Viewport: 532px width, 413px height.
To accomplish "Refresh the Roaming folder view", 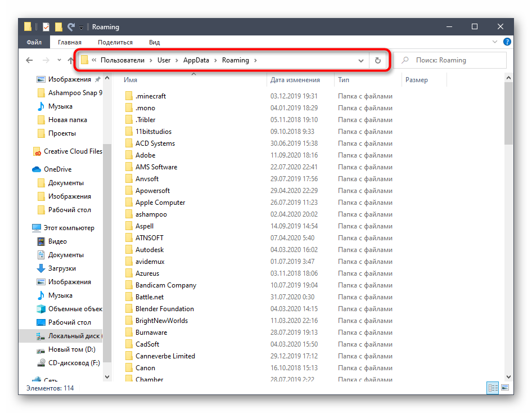I will pyautogui.click(x=378, y=60).
